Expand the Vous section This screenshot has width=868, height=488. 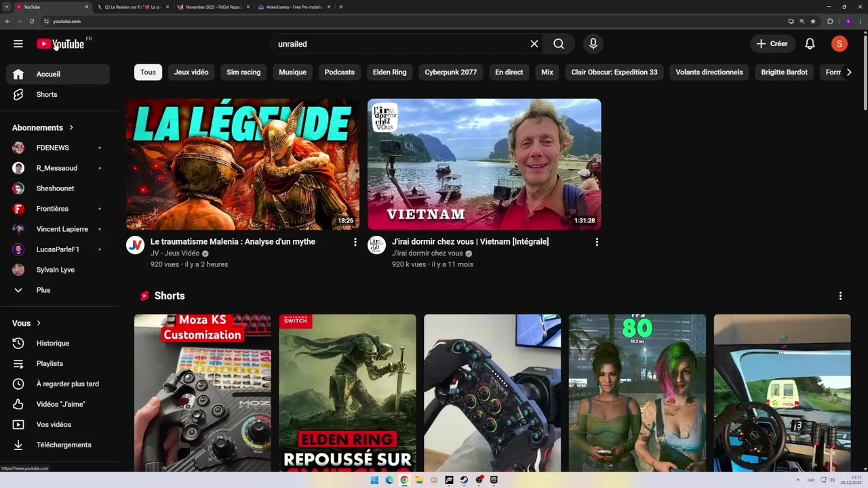click(26, 323)
